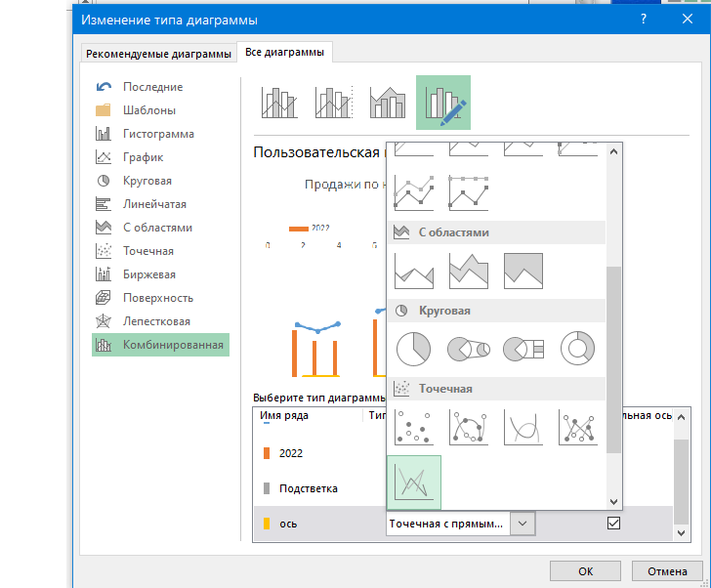This screenshot has width=711, height=588.
Task: Choose the 100% stacked area chart icon
Action: pyautogui.click(x=523, y=271)
